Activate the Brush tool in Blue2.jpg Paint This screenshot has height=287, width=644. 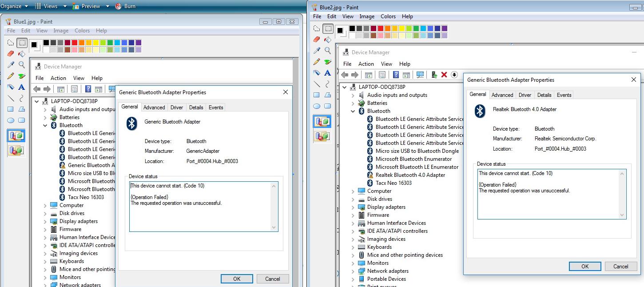tap(328, 62)
